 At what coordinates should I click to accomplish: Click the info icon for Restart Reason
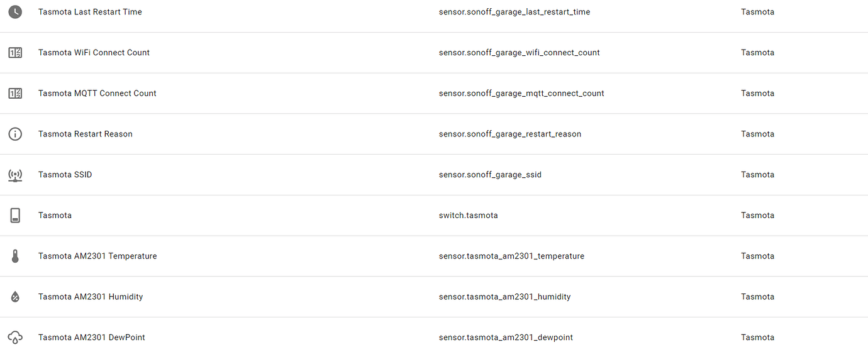[15, 134]
